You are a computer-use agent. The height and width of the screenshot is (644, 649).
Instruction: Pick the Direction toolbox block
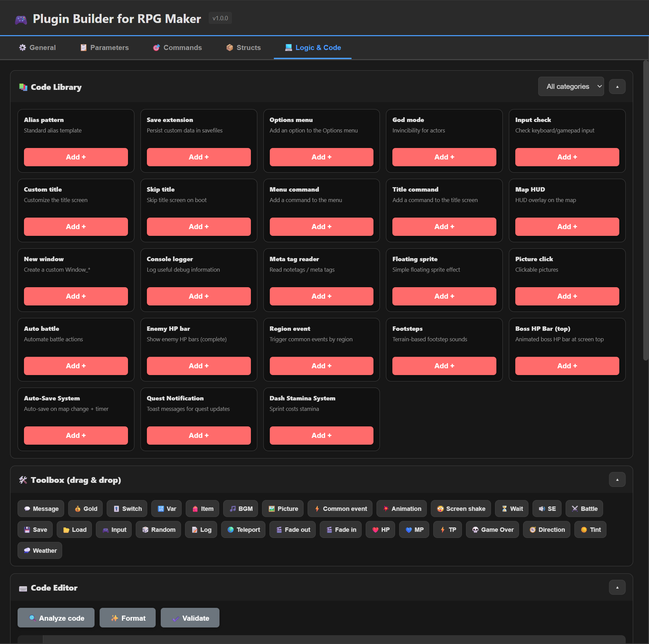[x=546, y=529]
